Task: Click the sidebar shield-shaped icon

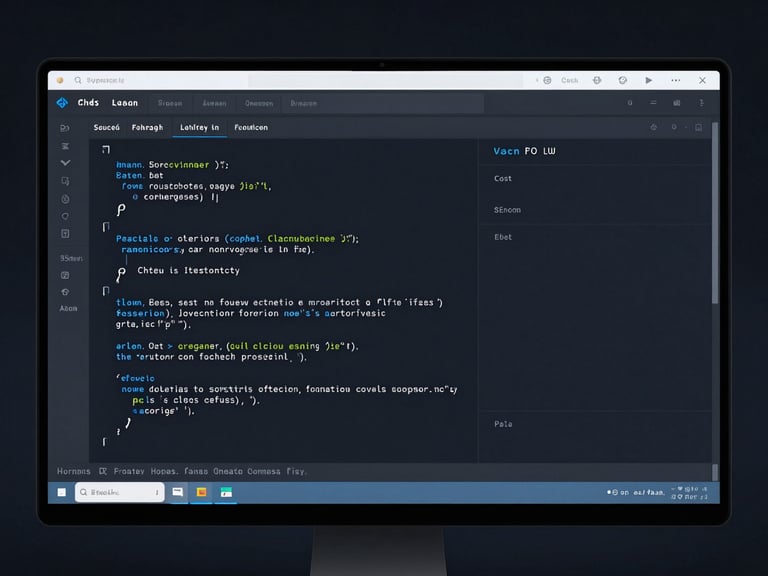Action: [65, 216]
